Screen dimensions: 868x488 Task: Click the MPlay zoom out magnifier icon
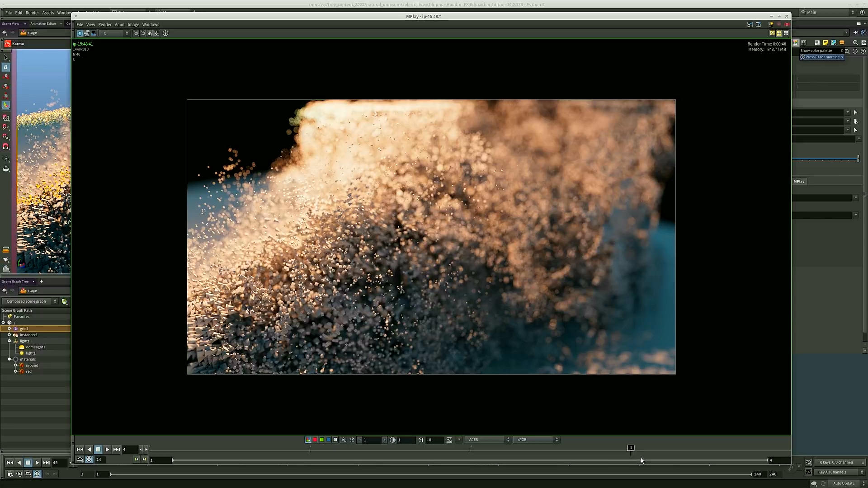click(143, 33)
